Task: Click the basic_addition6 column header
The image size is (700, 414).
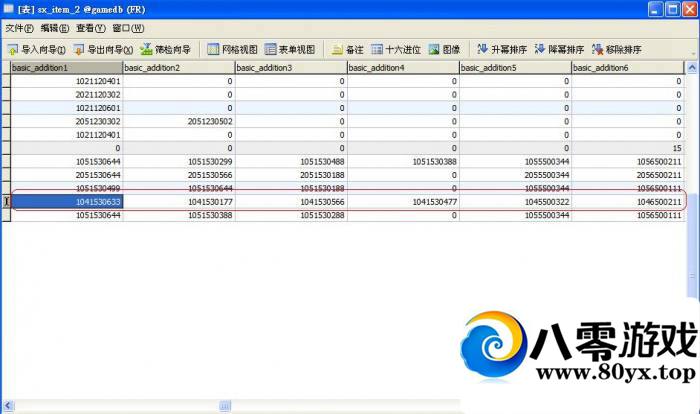Action: pyautogui.click(x=627, y=67)
